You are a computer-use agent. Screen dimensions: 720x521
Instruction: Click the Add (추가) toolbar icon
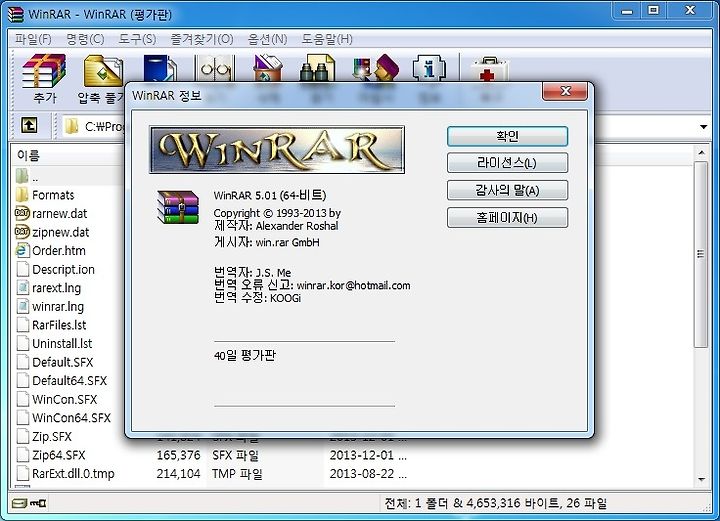[44, 71]
